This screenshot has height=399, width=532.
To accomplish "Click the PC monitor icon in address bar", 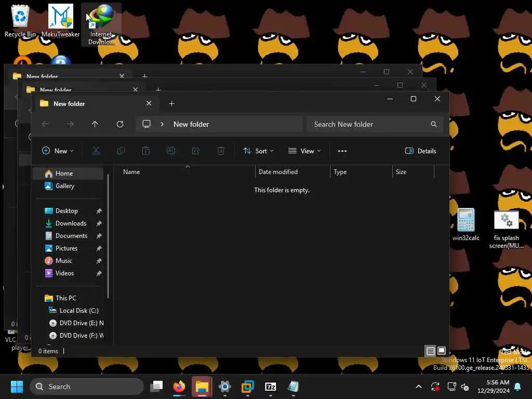I will tap(146, 124).
